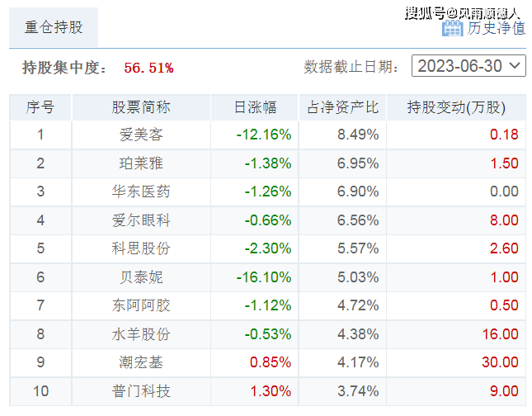Click the 序号 column header
Screen dimensions: 532x416
tap(40, 108)
